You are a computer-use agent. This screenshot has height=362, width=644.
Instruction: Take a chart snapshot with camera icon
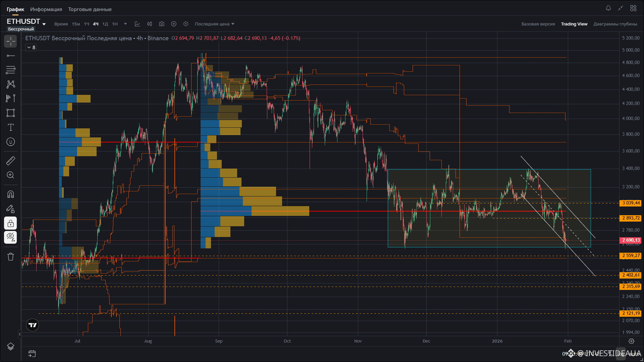point(162,24)
